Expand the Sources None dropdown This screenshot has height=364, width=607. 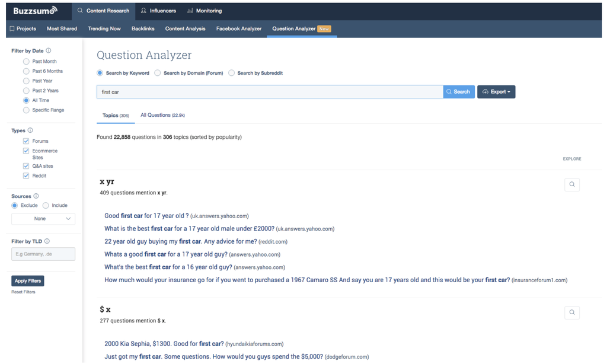pyautogui.click(x=43, y=219)
